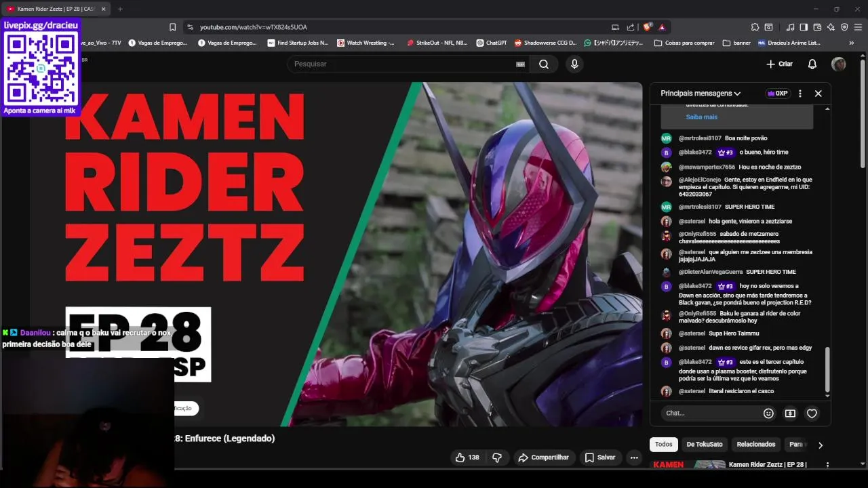This screenshot has height=488, width=868.
Task: Open the ive_ao_Vivo - 7TV bookmark
Action: click(100, 43)
